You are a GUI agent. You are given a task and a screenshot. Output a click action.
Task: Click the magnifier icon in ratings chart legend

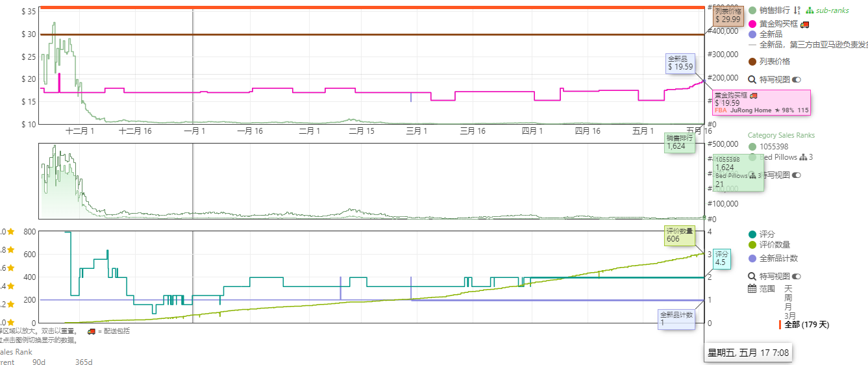click(x=752, y=276)
